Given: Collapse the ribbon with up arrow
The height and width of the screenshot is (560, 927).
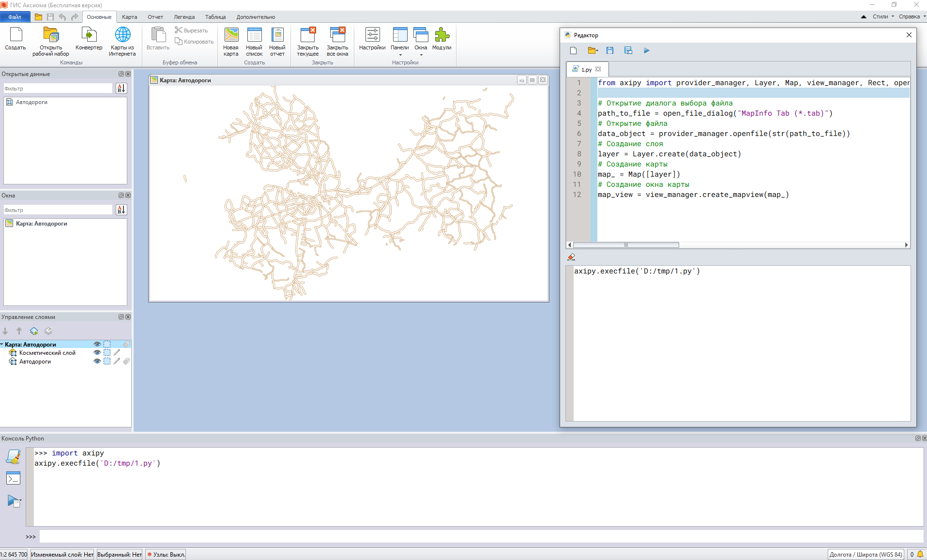Looking at the screenshot, I should (864, 16).
